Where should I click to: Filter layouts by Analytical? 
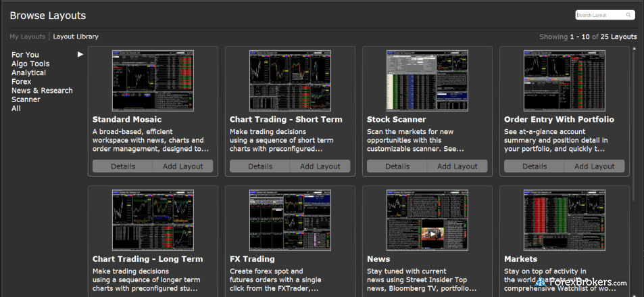coord(28,72)
